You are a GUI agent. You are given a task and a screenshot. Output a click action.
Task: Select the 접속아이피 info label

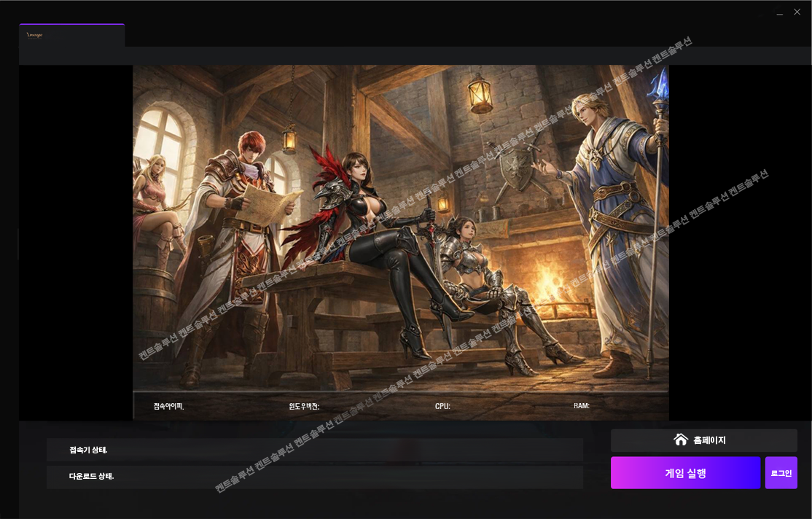coord(169,406)
